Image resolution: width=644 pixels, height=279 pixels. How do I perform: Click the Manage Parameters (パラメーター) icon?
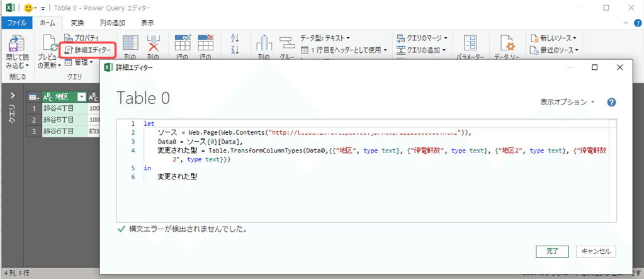pos(470,43)
